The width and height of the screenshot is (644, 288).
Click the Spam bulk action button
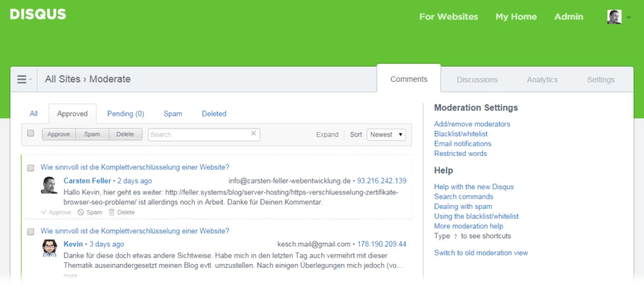(92, 135)
